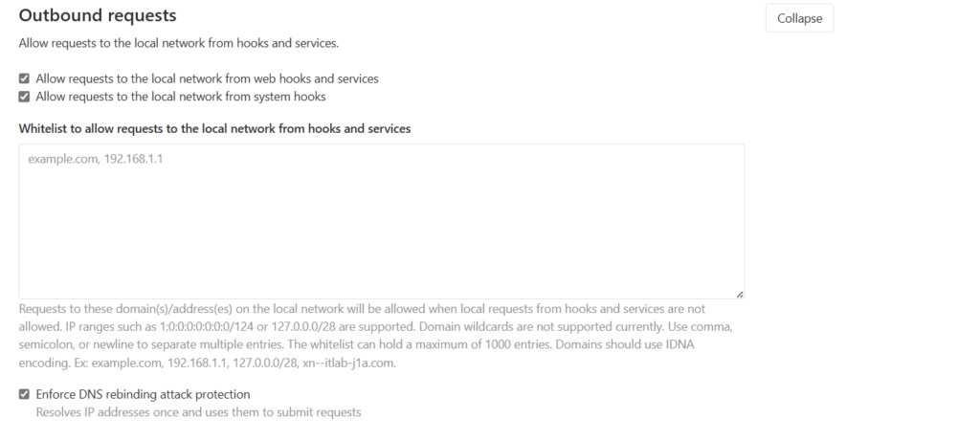Screen dimensions: 980x441
Task: Click the Outbound requests section heading
Action: (x=97, y=16)
